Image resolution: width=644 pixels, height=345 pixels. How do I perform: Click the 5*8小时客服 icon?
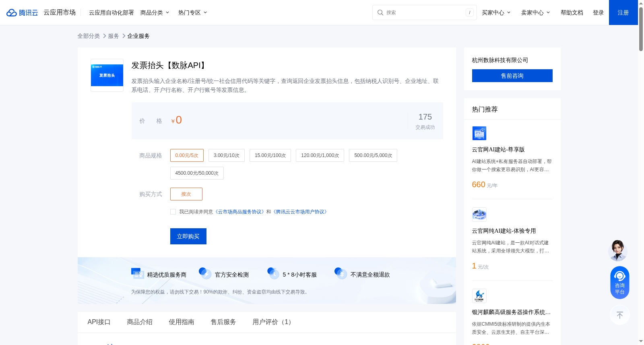[273, 273]
